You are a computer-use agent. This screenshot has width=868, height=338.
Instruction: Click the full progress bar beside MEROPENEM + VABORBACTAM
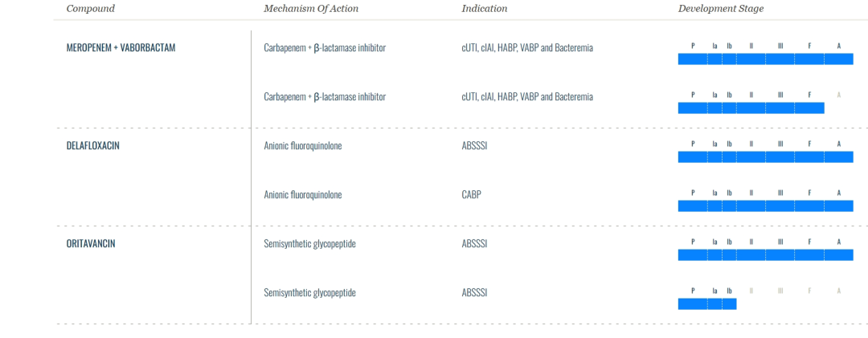click(765, 59)
